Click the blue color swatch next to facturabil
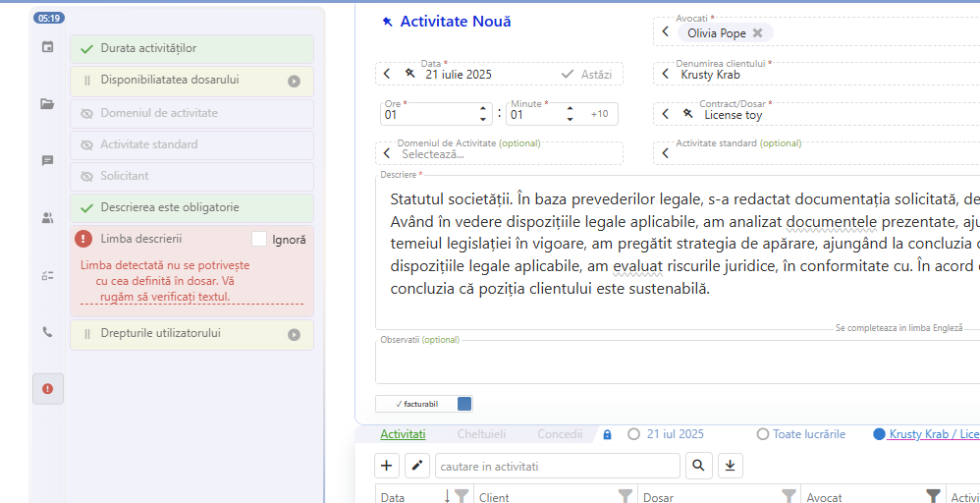The height and width of the screenshot is (503, 980). (464, 404)
